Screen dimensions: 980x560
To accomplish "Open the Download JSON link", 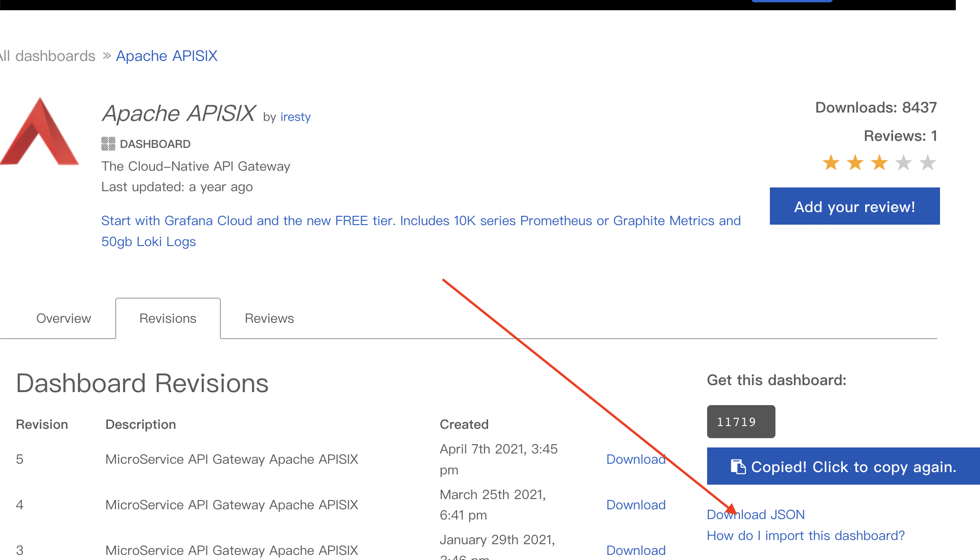I will click(x=755, y=514).
